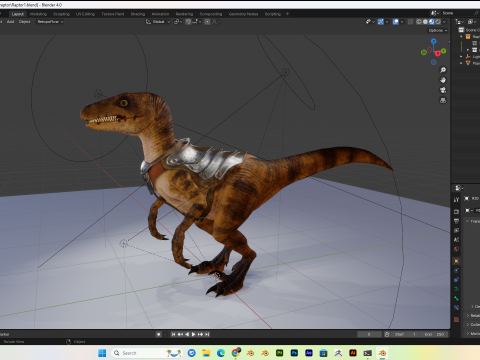
Task: Switch to the Geometry Nodes workspace tab
Action: point(243,14)
